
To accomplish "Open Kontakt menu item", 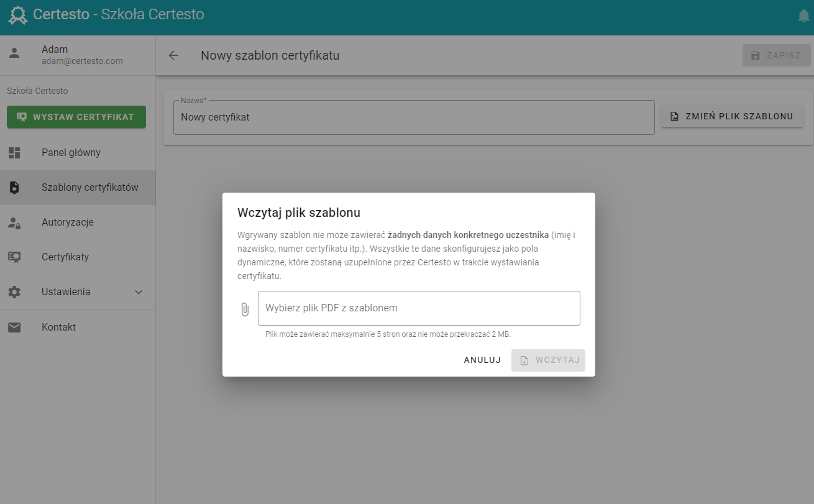I will coord(78,327).
